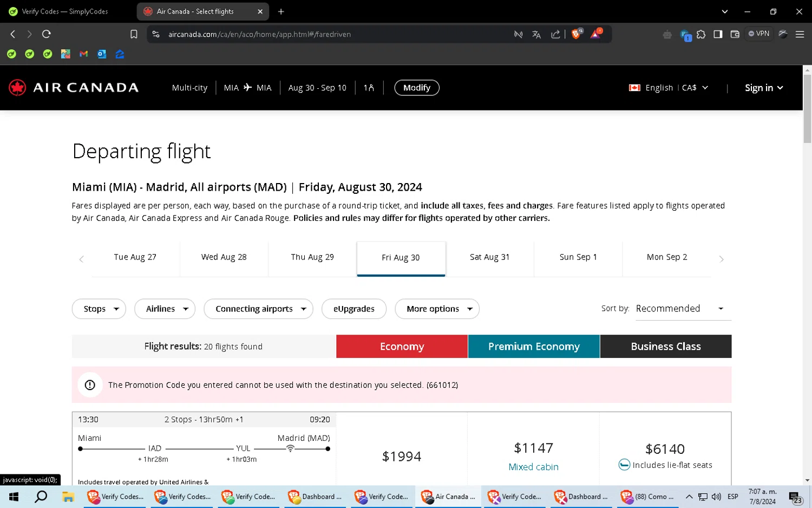This screenshot has height=508, width=812.
Task: Open the tab search dropdown arrow
Action: pos(724,11)
